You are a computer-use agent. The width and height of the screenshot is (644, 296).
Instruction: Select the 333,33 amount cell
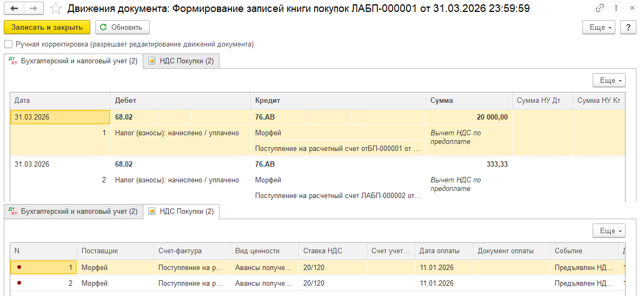(469, 164)
